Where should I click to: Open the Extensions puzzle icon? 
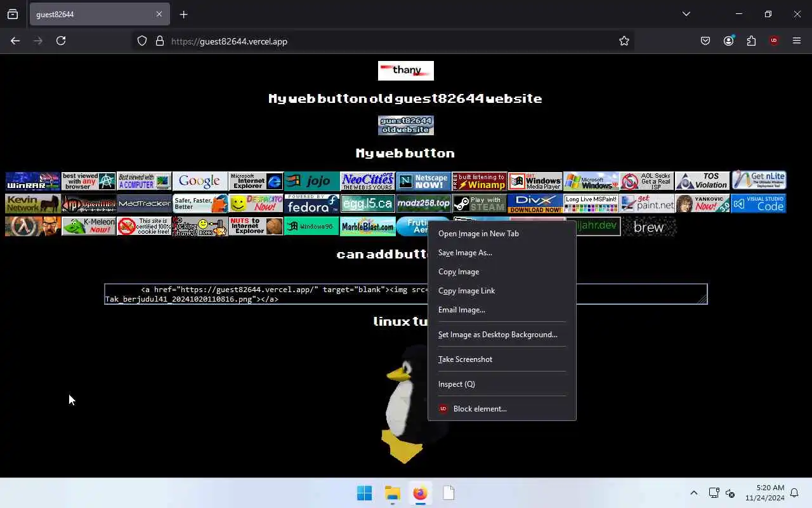[x=751, y=41]
